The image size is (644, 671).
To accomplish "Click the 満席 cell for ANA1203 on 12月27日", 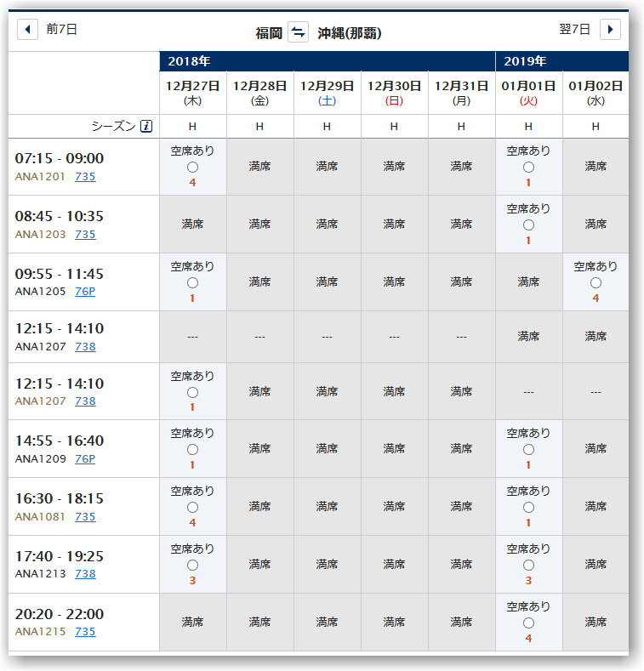I will coord(192,224).
